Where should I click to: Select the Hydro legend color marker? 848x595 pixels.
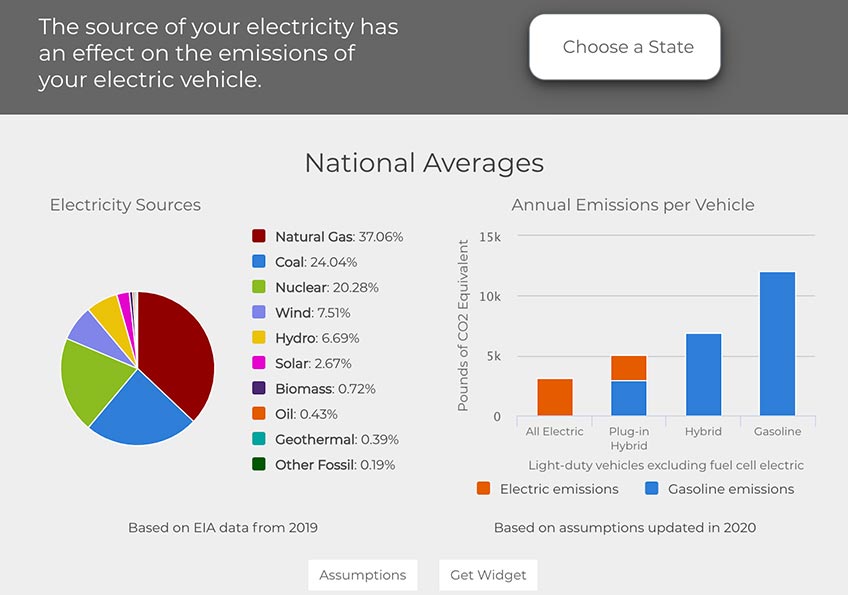(261, 338)
